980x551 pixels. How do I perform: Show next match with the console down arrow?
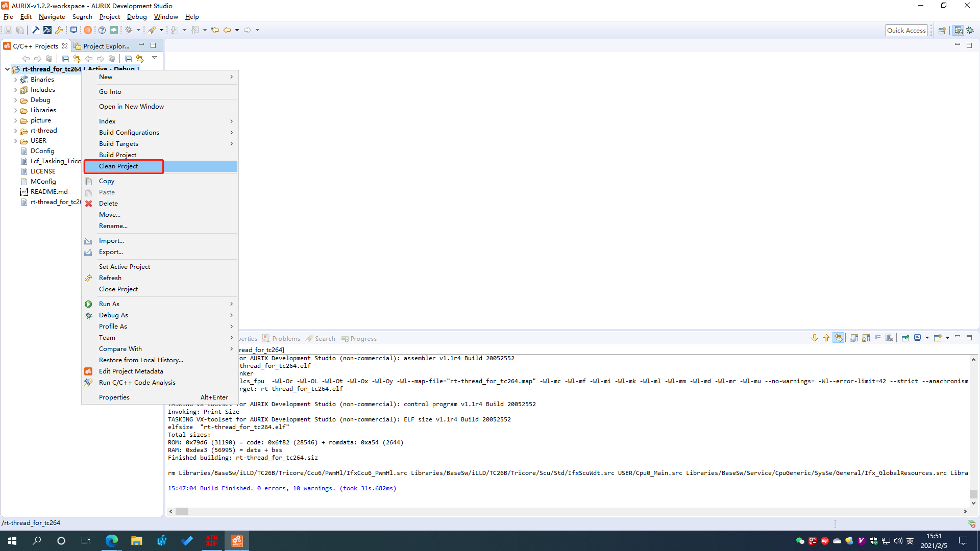[815, 338]
